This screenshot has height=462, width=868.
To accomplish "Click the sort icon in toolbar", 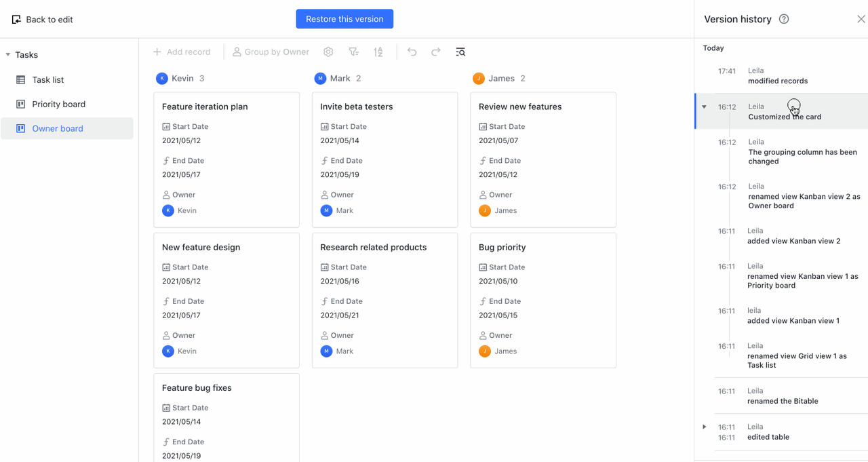I will [x=378, y=52].
